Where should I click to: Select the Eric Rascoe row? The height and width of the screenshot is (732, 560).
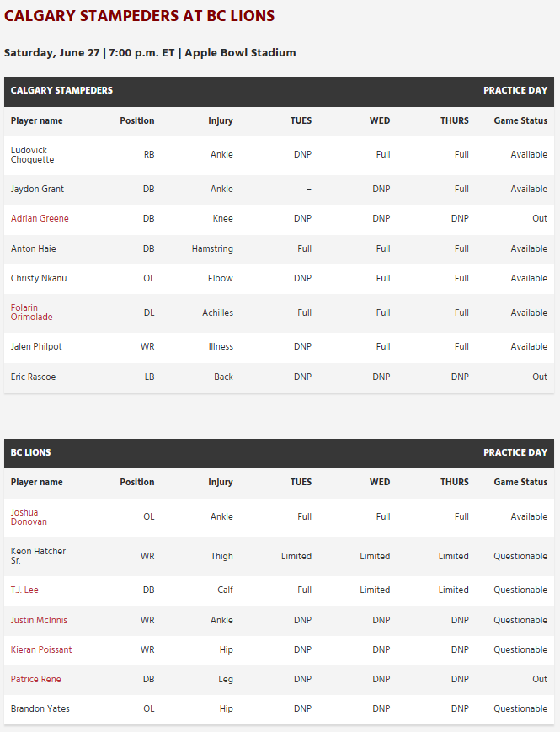[279, 377]
